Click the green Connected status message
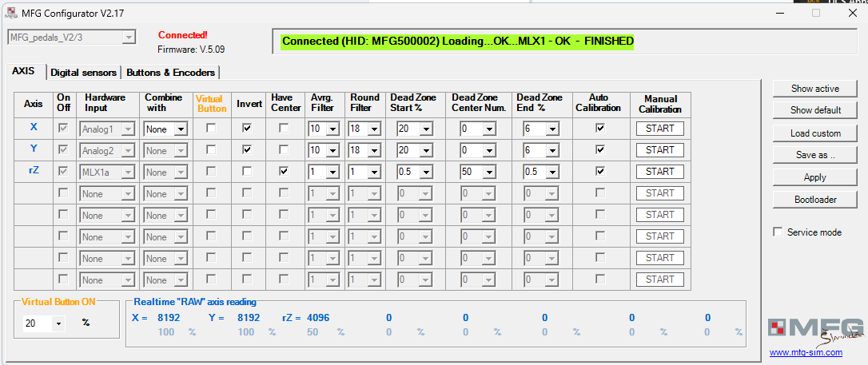This screenshot has height=365, width=868. [457, 41]
